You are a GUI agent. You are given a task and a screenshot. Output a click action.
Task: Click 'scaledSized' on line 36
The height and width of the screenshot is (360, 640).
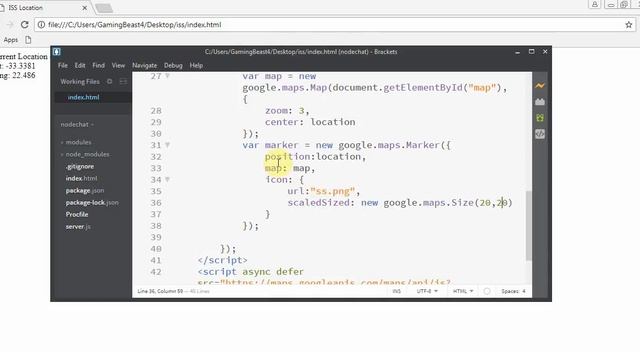318,203
